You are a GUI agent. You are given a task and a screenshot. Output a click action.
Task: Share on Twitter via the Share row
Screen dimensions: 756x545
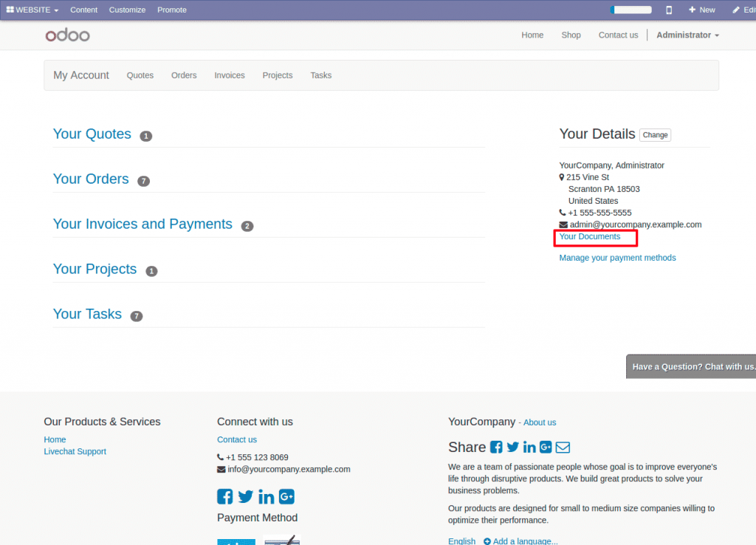513,447
